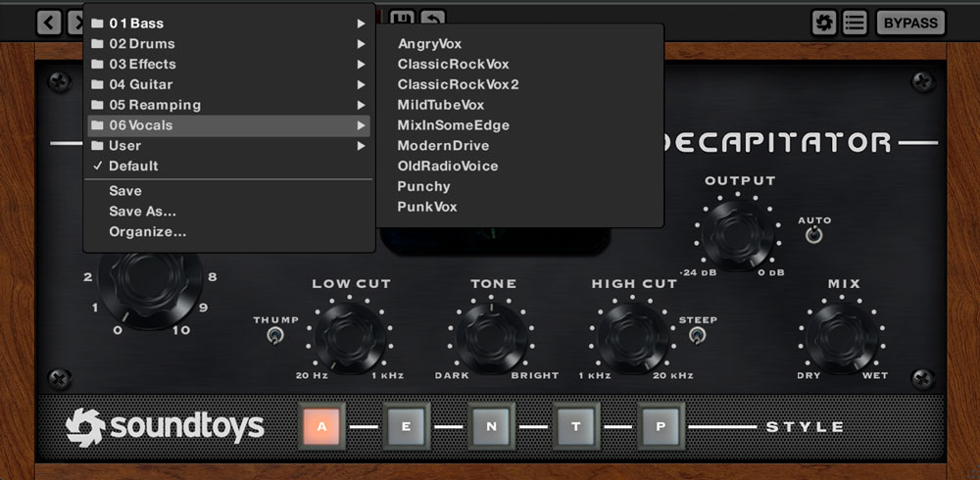Open Organize... from the preset menu
This screenshot has height=480, width=980.
228,232
